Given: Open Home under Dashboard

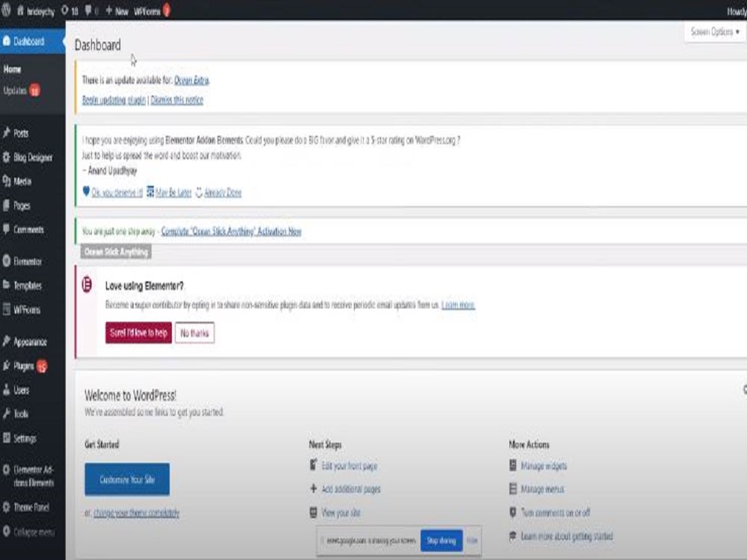Looking at the screenshot, I should tap(13, 69).
